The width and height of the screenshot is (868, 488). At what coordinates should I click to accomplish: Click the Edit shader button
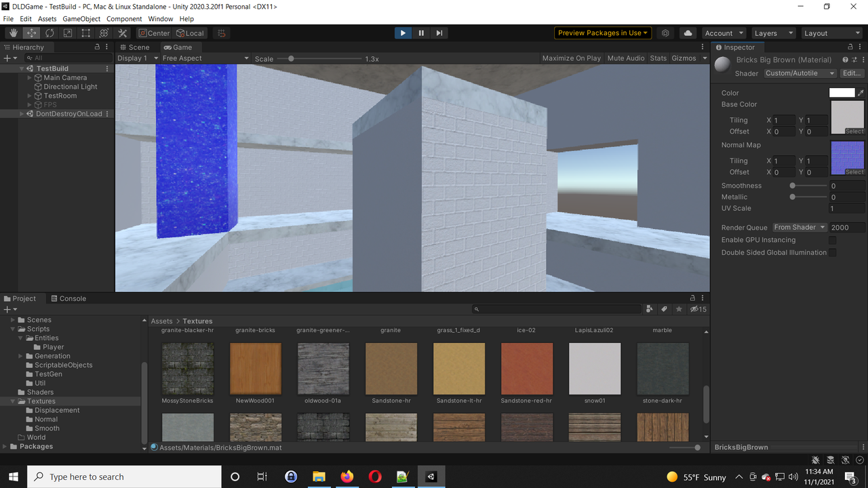coord(851,73)
